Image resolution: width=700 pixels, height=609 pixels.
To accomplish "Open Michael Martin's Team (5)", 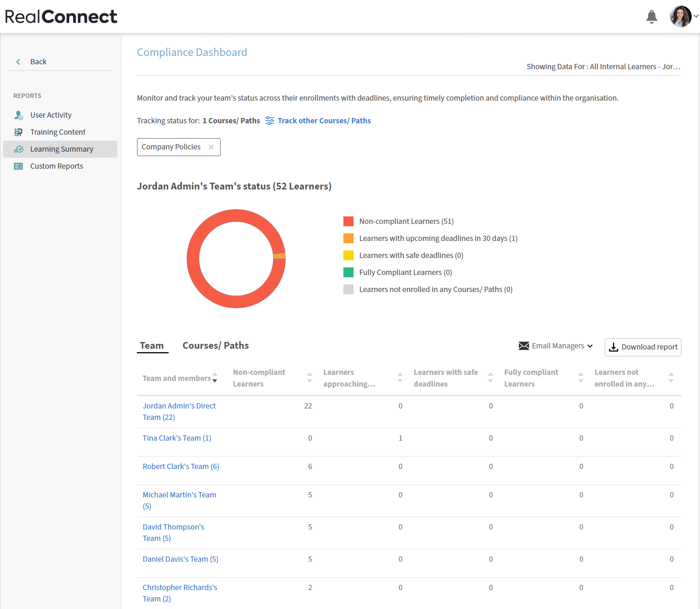I will point(179,500).
